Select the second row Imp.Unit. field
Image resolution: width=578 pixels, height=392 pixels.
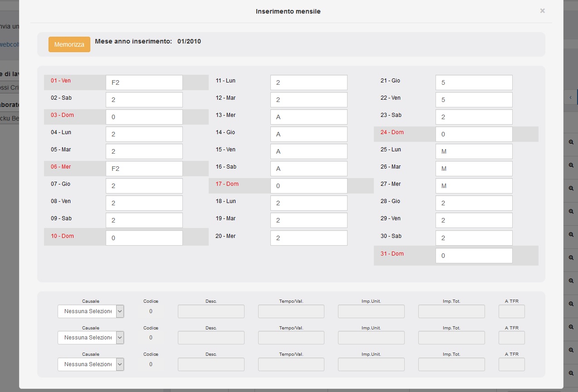click(x=371, y=338)
